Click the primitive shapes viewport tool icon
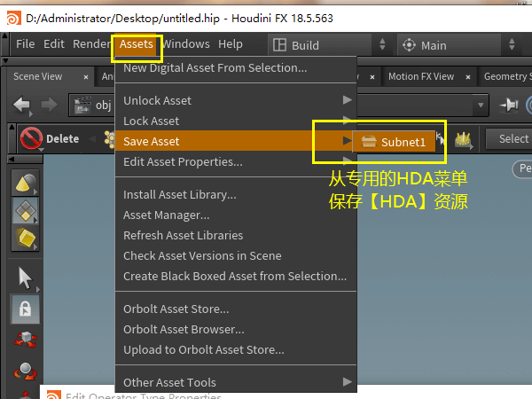The width and height of the screenshot is (532, 399). [26, 184]
